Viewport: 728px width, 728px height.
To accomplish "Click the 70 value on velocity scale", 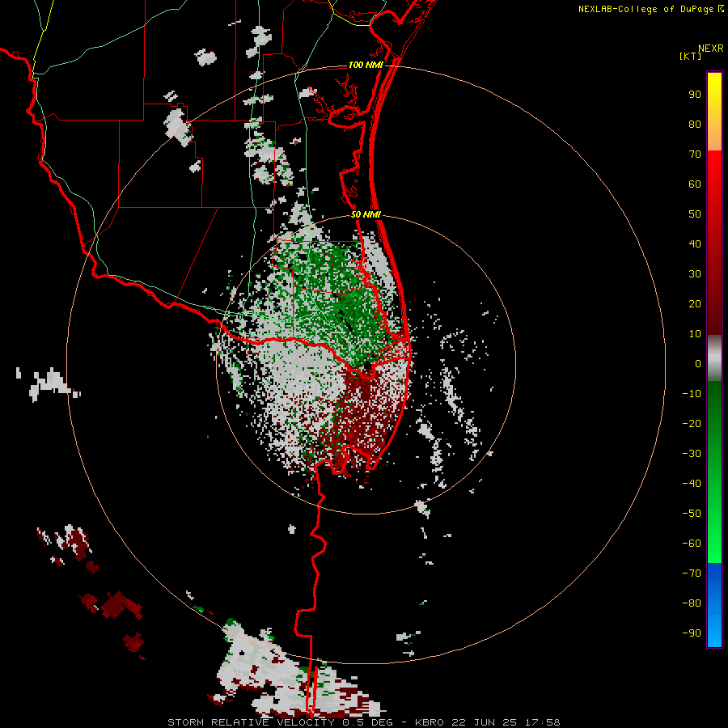I will pyautogui.click(x=695, y=154).
